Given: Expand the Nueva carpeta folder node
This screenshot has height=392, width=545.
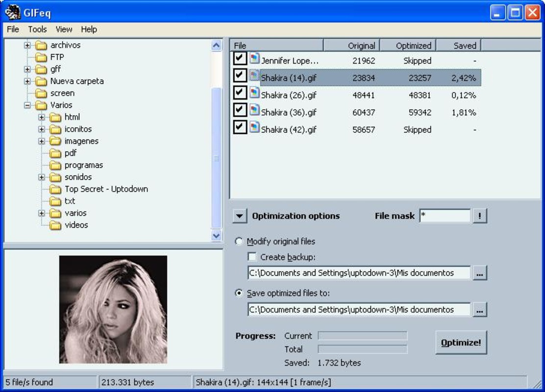Looking at the screenshot, I should (x=27, y=81).
